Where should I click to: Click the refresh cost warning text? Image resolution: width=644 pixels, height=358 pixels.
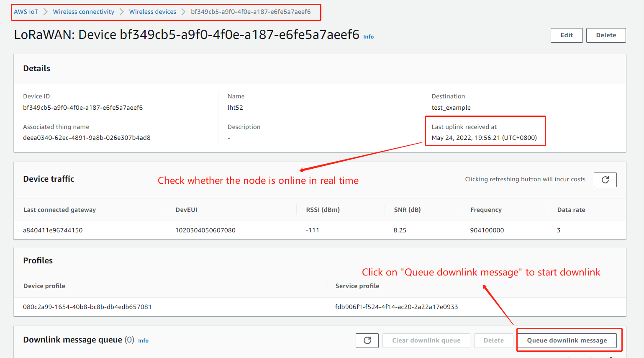coord(525,179)
